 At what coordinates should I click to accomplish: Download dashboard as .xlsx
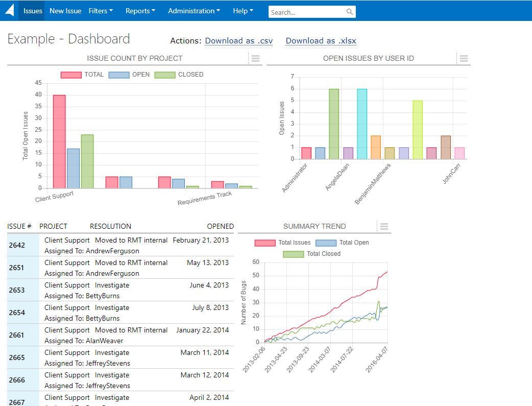(x=321, y=41)
